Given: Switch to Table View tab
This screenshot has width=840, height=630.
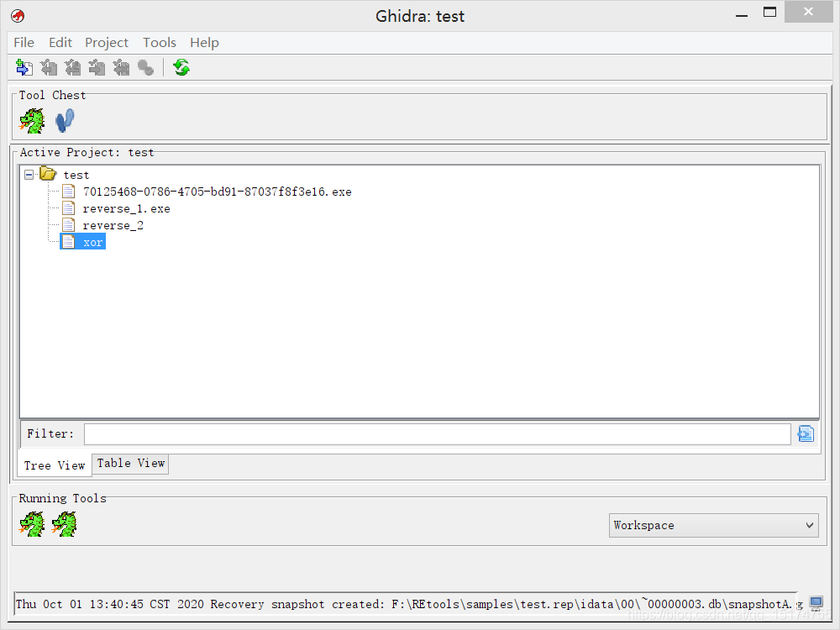Looking at the screenshot, I should pos(131,464).
